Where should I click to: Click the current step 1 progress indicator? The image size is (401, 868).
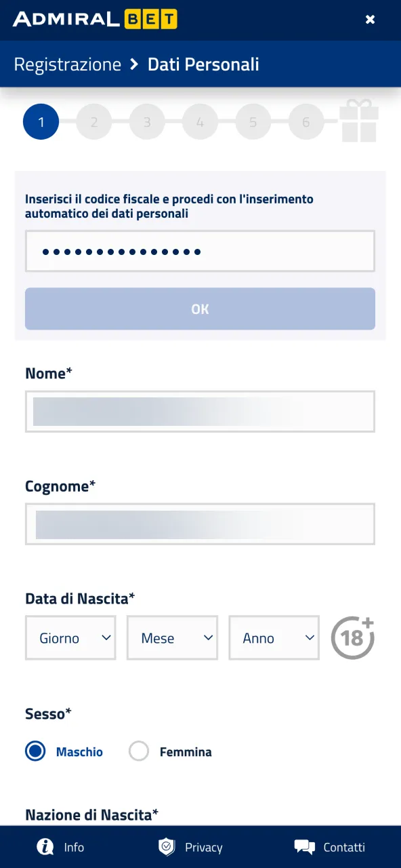(41, 122)
